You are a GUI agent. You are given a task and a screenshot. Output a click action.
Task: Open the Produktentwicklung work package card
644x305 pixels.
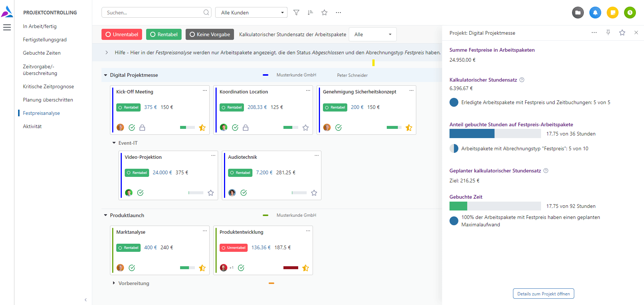241,232
